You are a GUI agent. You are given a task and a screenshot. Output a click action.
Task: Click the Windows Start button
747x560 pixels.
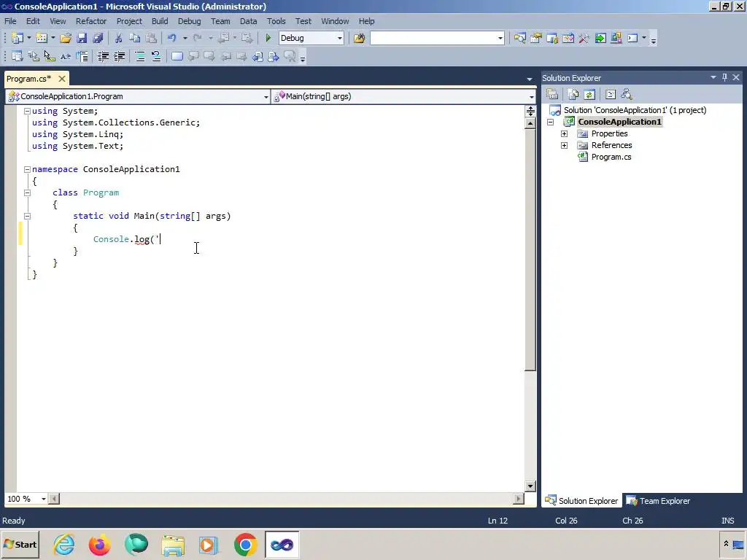click(20, 545)
